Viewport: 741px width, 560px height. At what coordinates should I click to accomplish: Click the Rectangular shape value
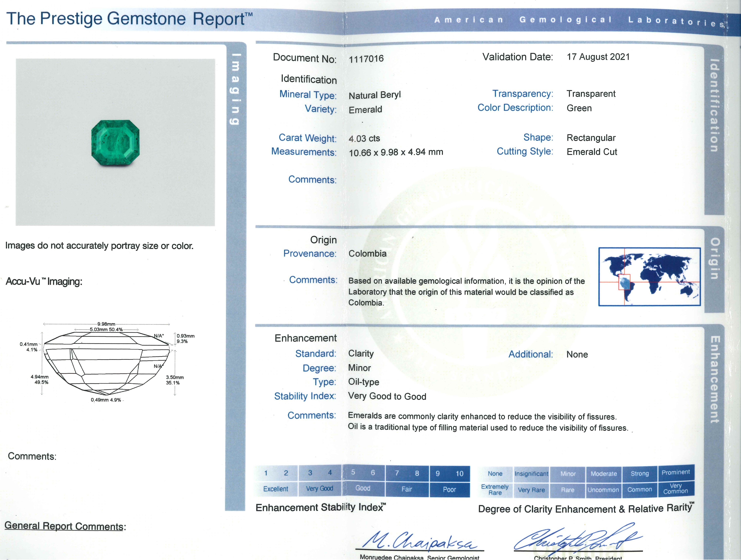point(591,138)
